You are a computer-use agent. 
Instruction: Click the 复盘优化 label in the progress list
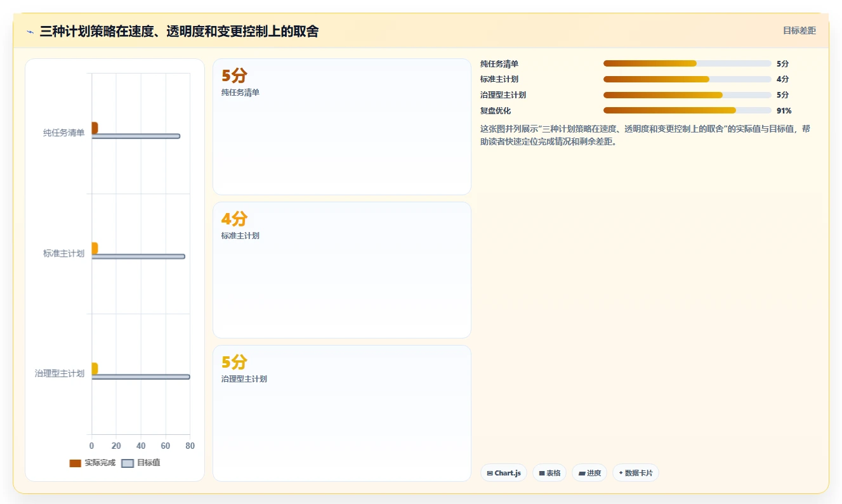pyautogui.click(x=496, y=111)
